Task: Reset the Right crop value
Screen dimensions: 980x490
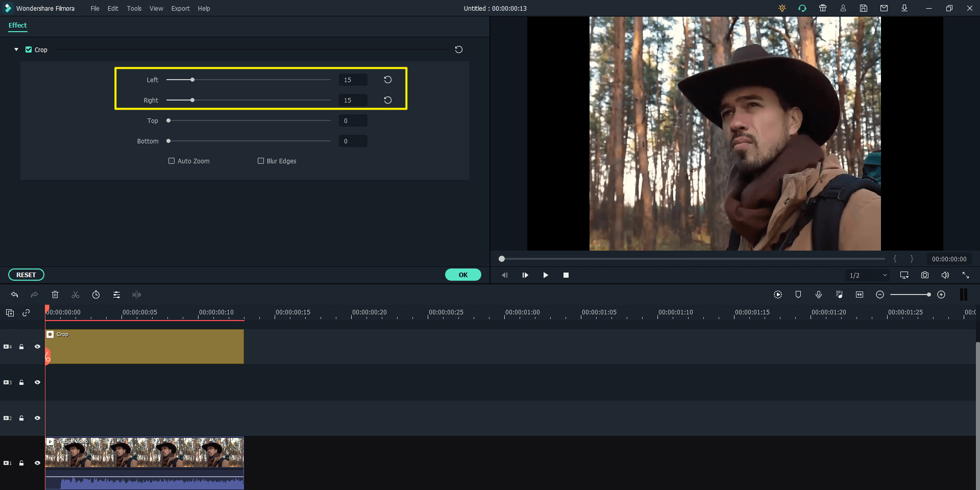Action: pos(388,100)
